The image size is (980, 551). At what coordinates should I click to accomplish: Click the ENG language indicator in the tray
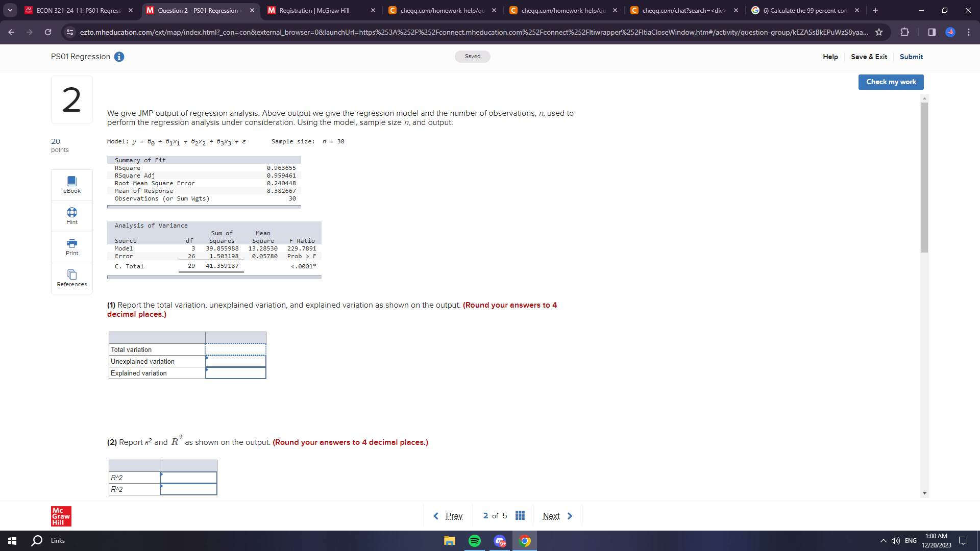(x=911, y=540)
